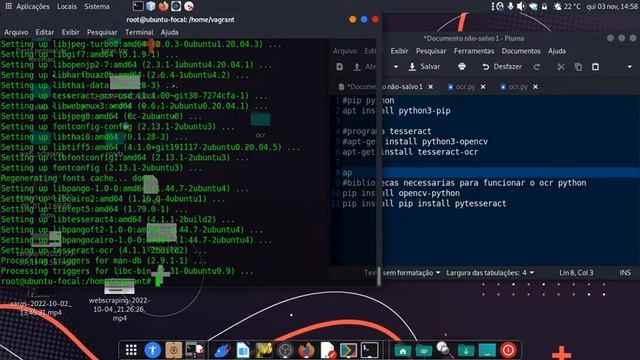Open the Pesquisar menu in terminal
The image size is (640, 360).
(x=102, y=32)
